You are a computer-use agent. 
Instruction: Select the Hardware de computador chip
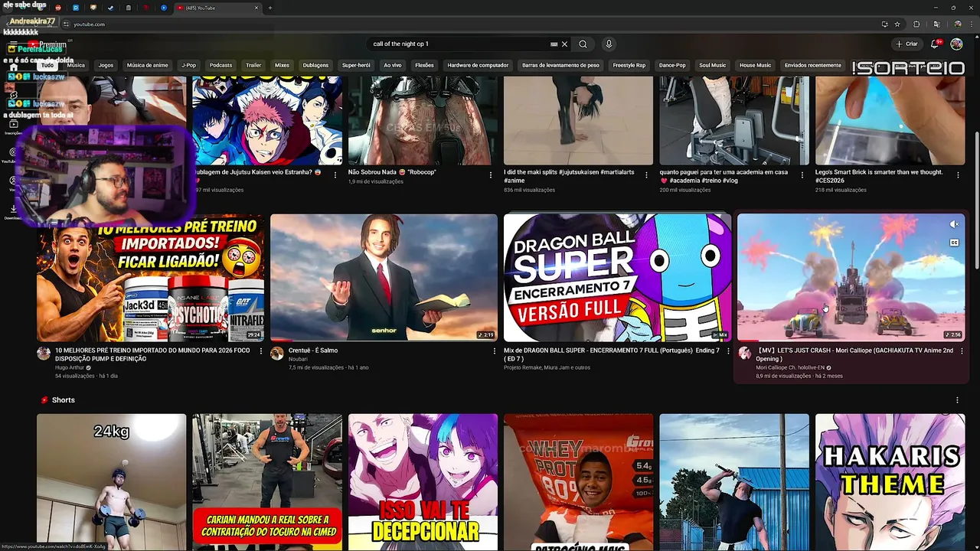click(478, 65)
